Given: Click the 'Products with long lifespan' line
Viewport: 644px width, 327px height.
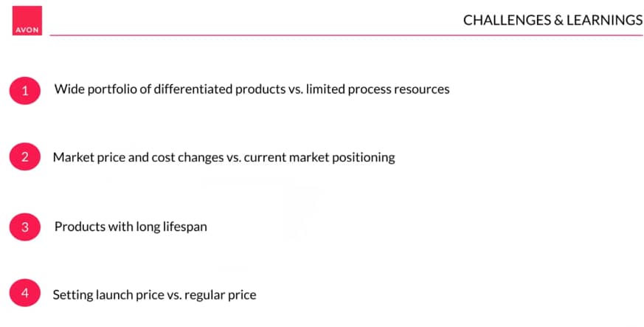Looking at the screenshot, I should click(131, 227).
